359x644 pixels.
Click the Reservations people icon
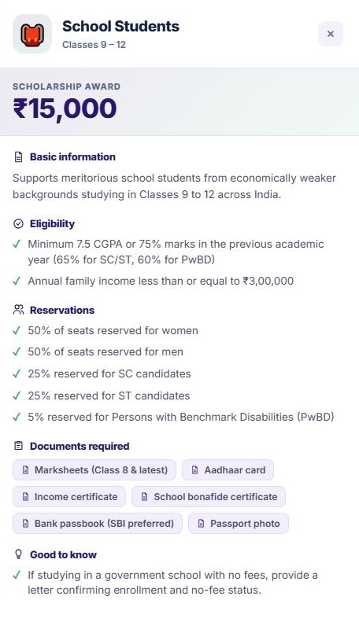(x=18, y=310)
